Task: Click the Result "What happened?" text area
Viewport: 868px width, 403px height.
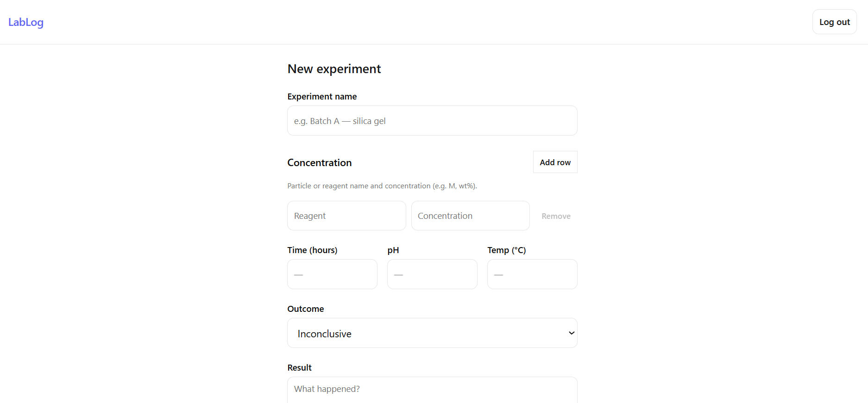Action: [x=432, y=389]
